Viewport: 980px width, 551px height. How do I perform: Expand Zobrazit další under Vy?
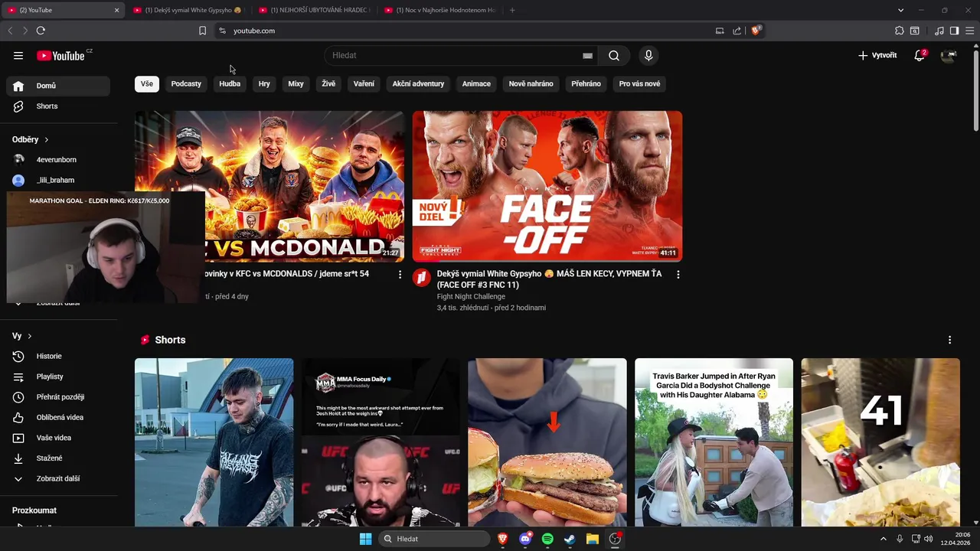coord(58,478)
